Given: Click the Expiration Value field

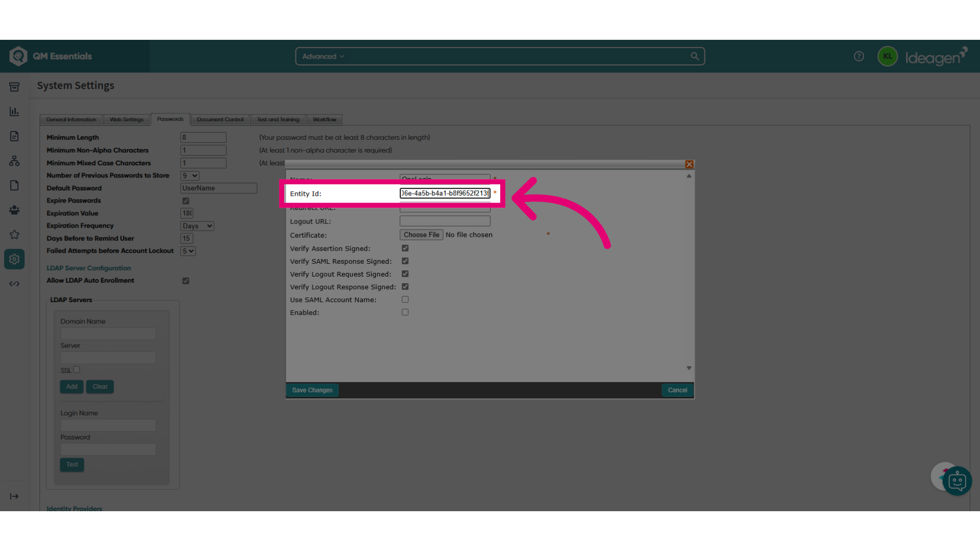Looking at the screenshot, I should 187,213.
